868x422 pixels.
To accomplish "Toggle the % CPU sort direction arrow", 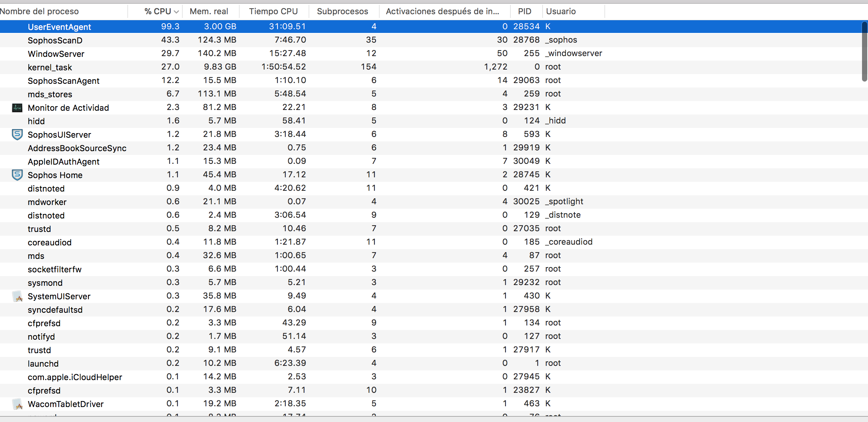I will click(x=176, y=12).
